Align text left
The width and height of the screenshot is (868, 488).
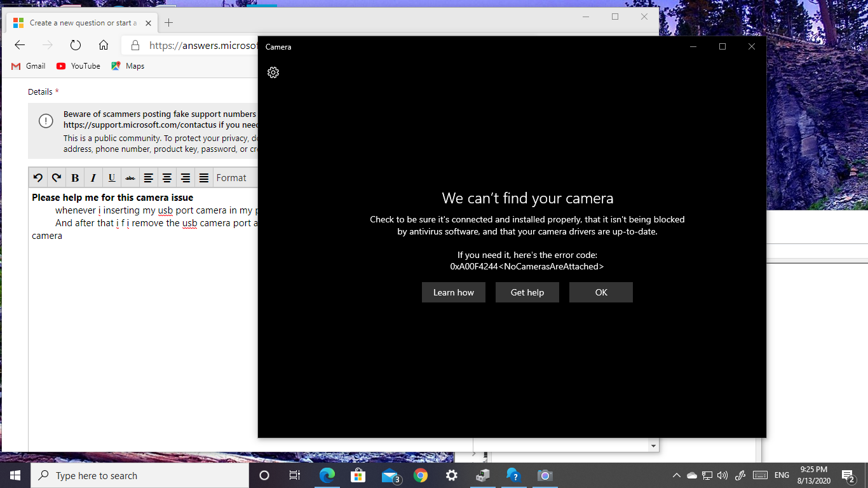[149, 178]
